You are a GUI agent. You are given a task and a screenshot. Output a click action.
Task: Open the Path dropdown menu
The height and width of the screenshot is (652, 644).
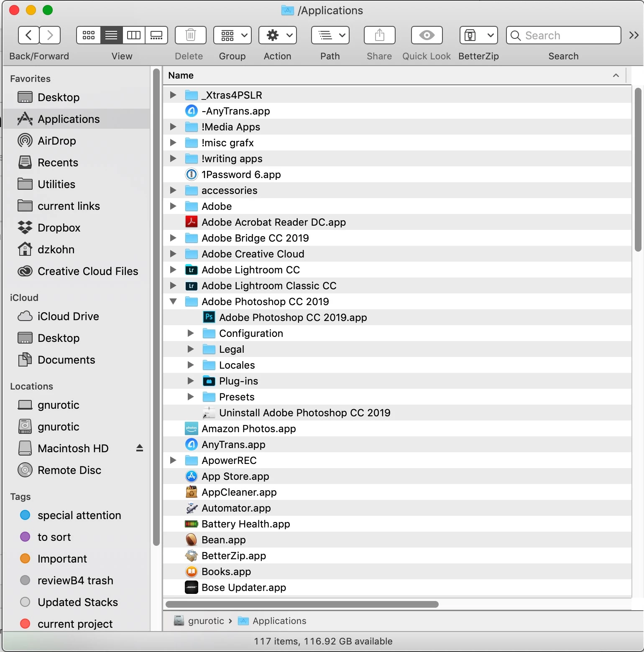click(330, 35)
